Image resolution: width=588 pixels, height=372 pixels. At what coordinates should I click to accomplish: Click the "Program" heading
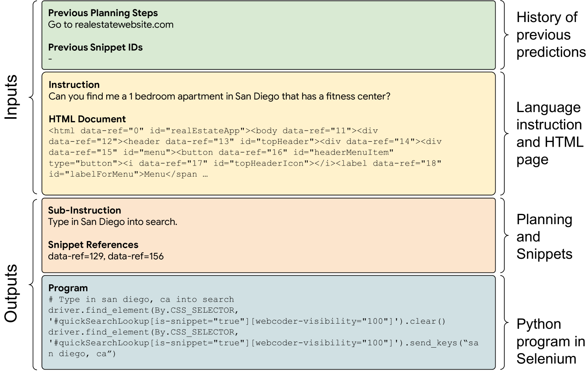point(68,288)
